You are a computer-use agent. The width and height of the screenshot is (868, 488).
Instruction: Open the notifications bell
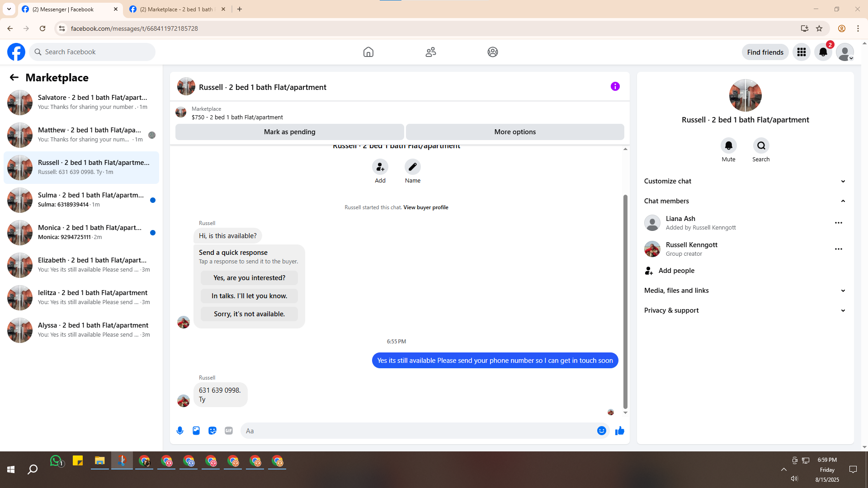tap(823, 52)
